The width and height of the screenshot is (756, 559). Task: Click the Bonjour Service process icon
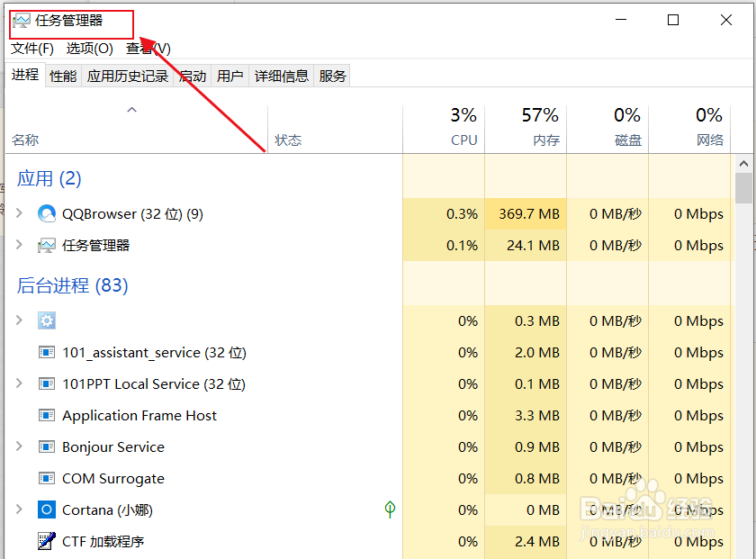(x=47, y=447)
